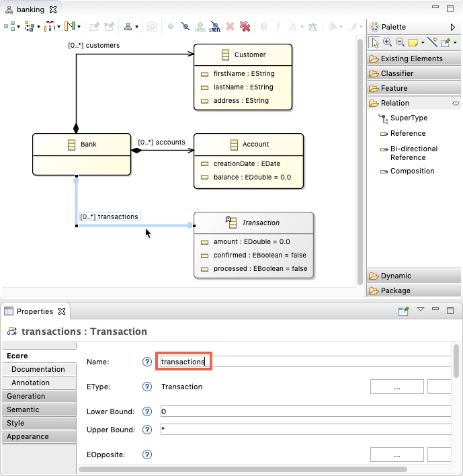Expand the Feature palette drawer
This screenshot has height=476, width=463.
point(414,88)
